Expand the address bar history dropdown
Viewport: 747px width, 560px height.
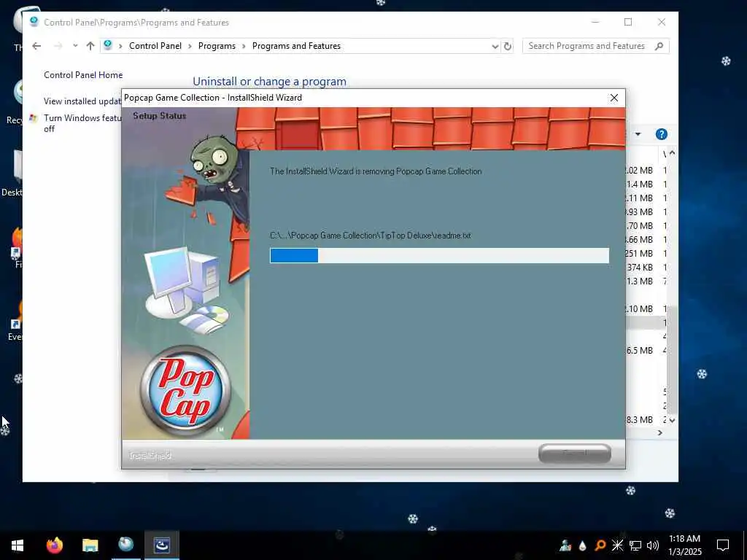[495, 46]
